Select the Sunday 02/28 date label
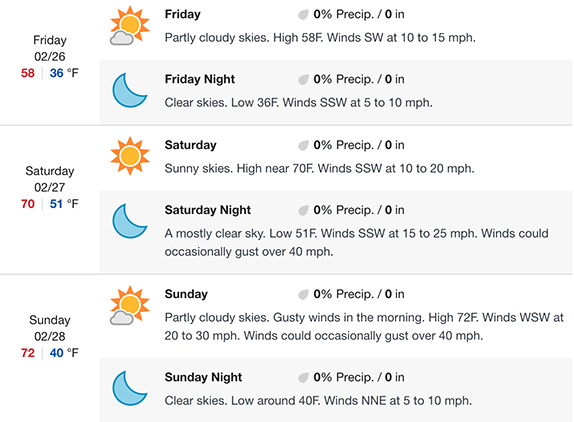Screen dimensions: 574x422 [50, 328]
